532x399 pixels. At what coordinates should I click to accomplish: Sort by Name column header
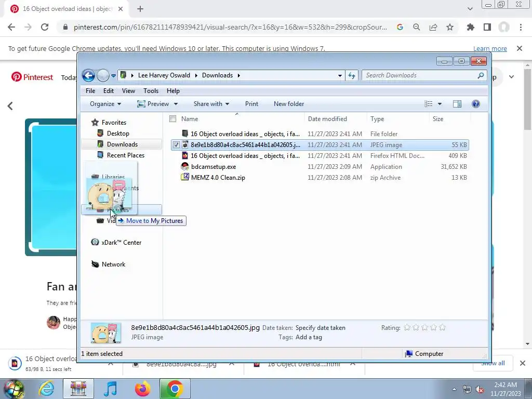click(190, 119)
